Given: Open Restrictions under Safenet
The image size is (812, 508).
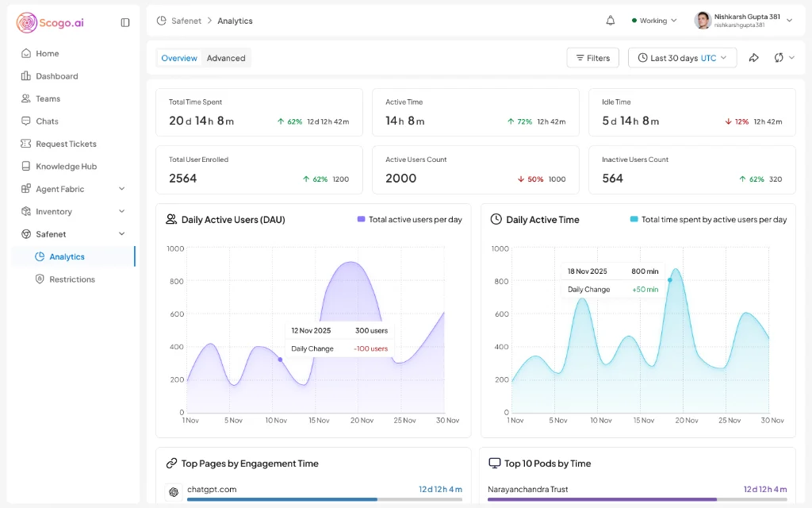Looking at the screenshot, I should (71, 279).
